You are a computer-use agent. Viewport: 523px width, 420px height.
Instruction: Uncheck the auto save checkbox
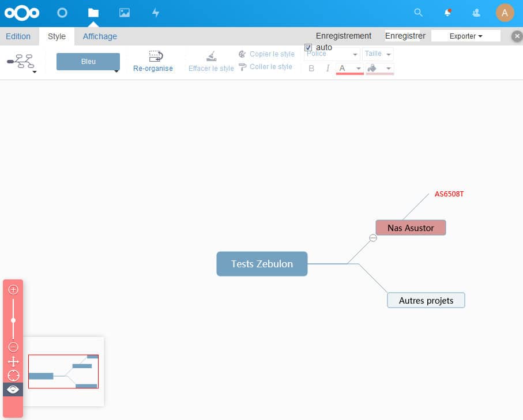click(308, 47)
